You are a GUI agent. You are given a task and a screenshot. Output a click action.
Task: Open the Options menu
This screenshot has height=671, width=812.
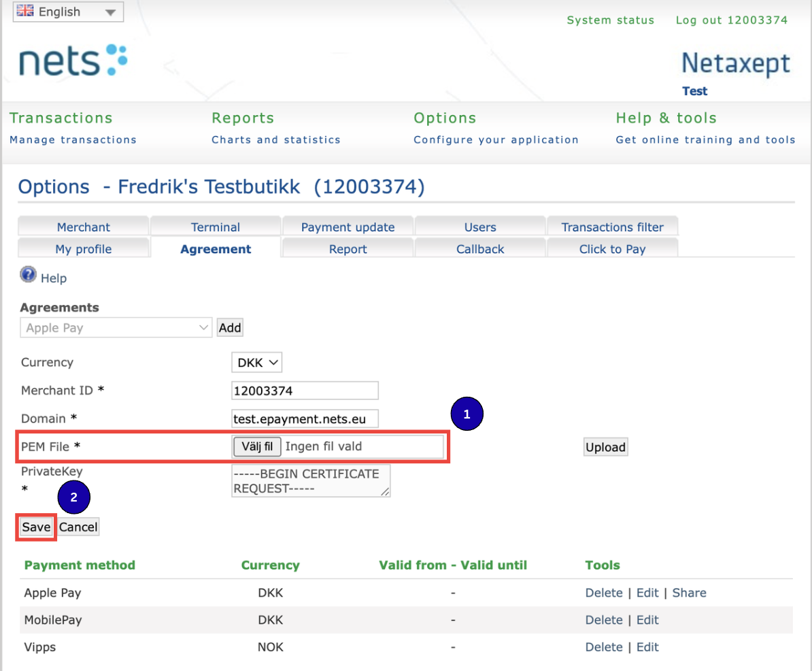point(445,118)
